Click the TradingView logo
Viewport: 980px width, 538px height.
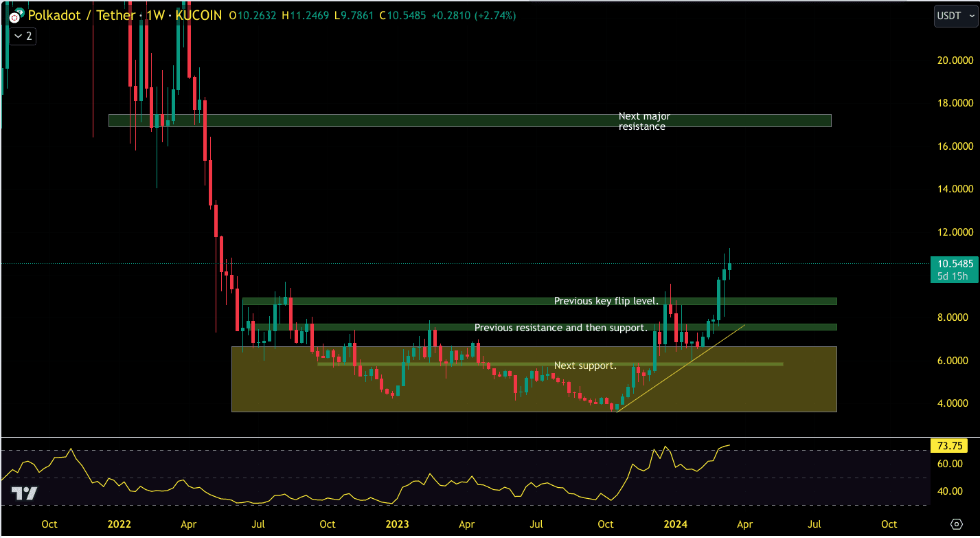pos(24,493)
